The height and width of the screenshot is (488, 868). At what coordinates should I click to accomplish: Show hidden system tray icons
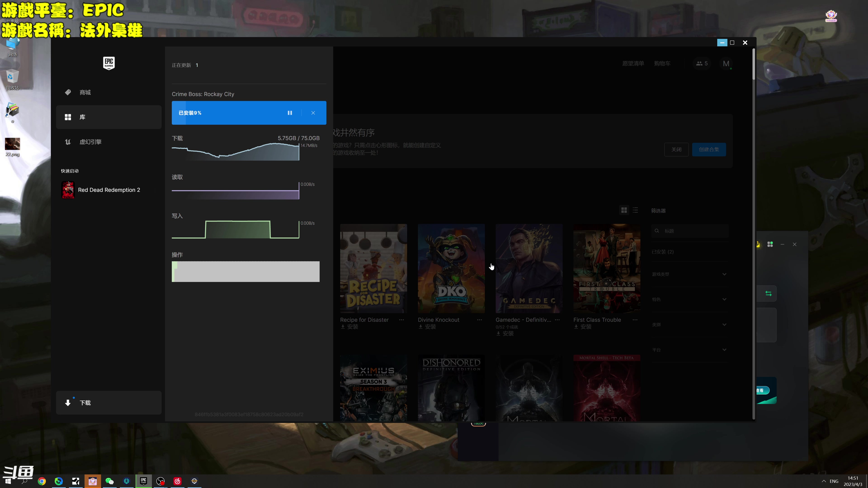(824, 481)
